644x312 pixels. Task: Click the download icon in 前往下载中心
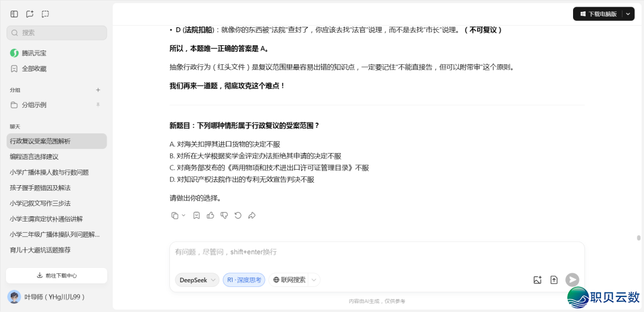[40, 276]
